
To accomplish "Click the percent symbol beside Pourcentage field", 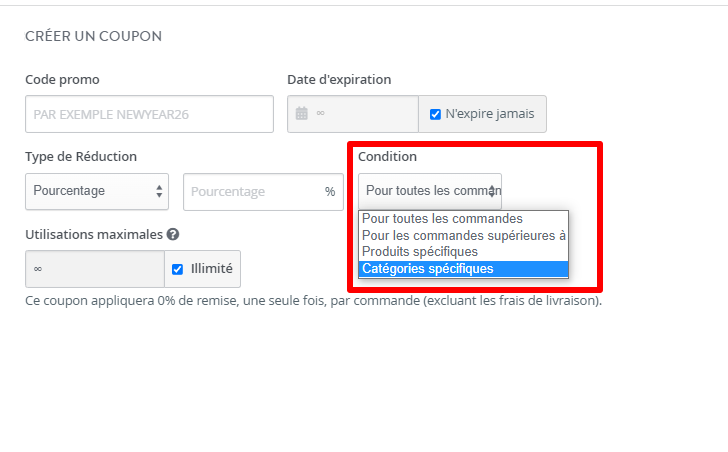I will [330, 192].
